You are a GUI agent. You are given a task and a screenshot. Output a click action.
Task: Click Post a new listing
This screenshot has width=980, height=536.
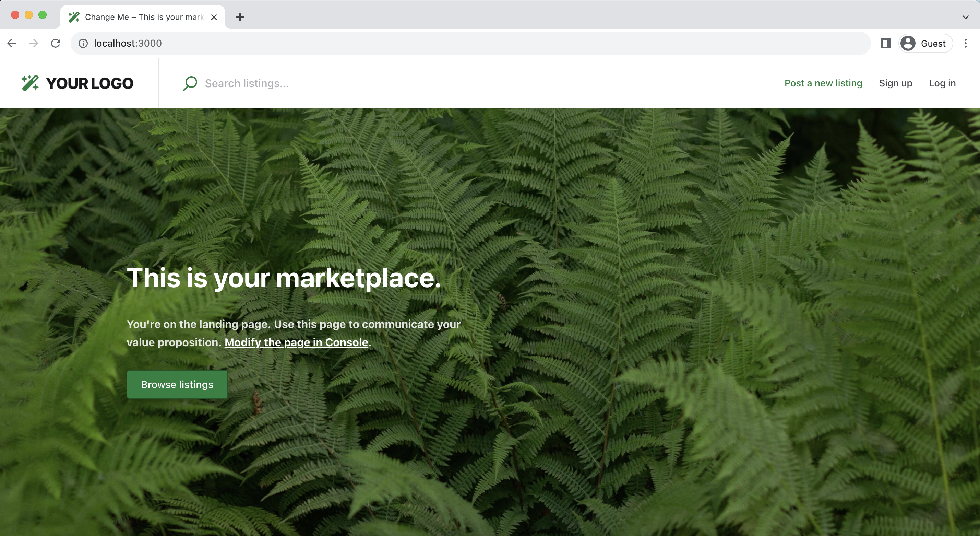point(823,83)
